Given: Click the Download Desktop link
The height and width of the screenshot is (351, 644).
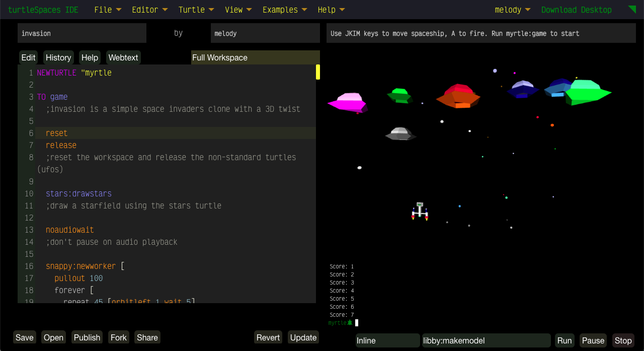Looking at the screenshot, I should click(576, 10).
